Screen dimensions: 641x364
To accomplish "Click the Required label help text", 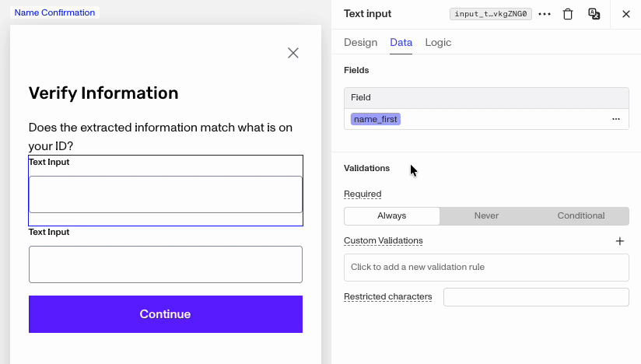I will point(363,194).
